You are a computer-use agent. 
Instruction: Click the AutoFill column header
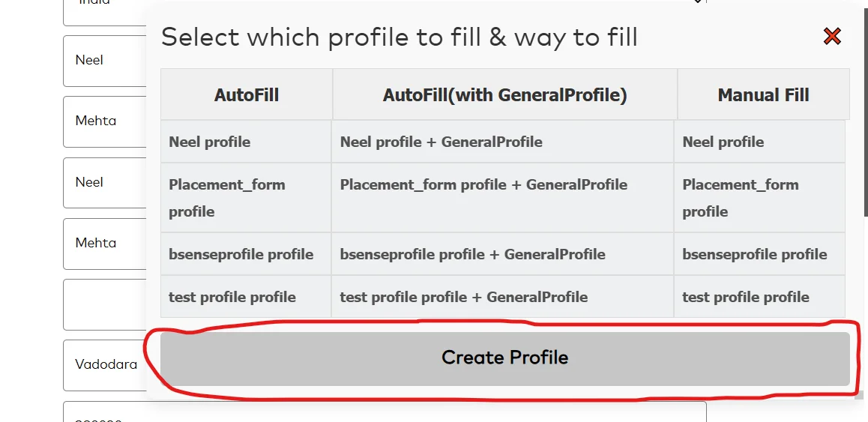tap(247, 95)
